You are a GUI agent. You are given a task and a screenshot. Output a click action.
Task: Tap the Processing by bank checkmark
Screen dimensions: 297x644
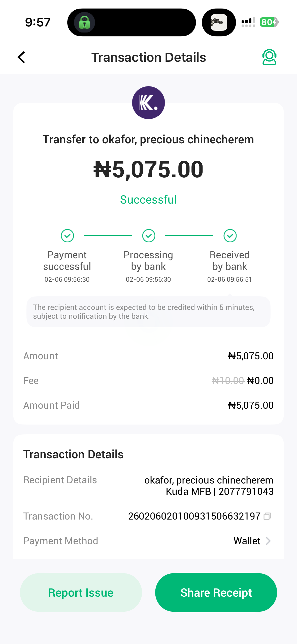(x=149, y=236)
